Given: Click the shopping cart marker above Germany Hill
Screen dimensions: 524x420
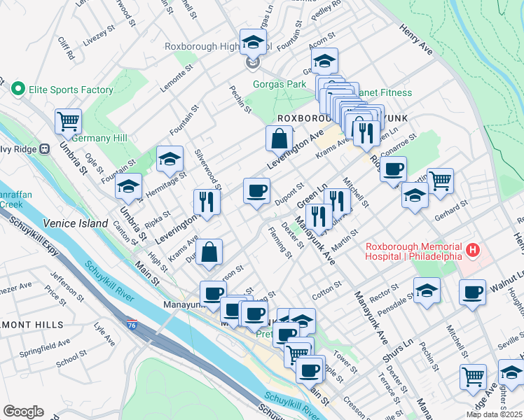Looking at the screenshot, I should [68, 124].
